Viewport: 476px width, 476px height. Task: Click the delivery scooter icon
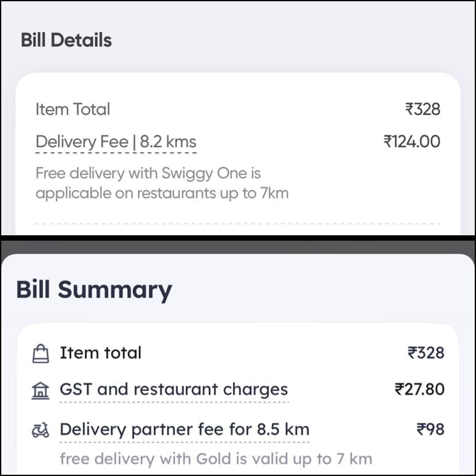click(x=41, y=429)
